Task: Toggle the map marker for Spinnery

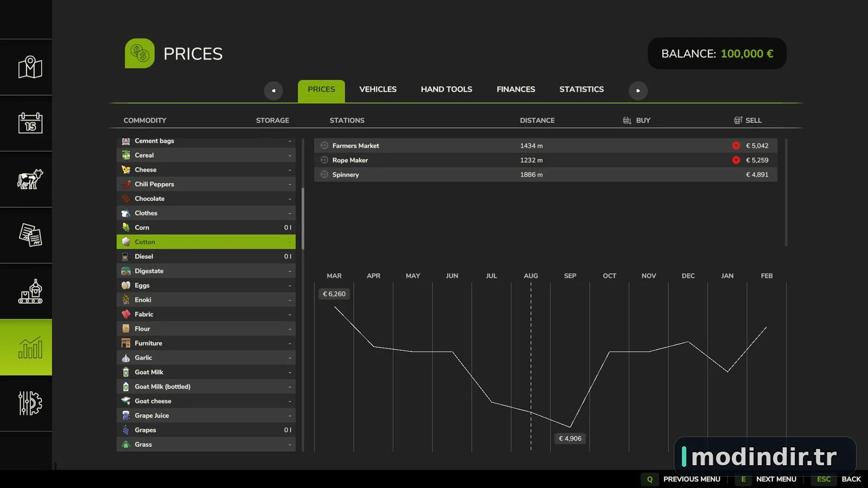Action: pos(324,175)
